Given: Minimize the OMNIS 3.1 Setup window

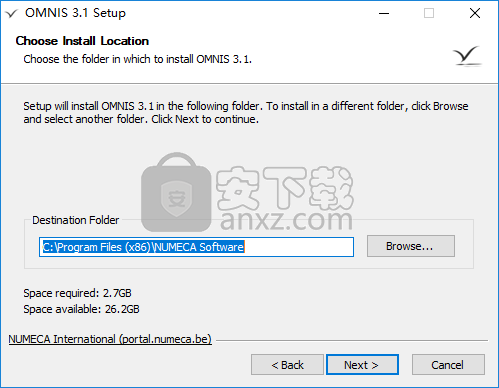Looking at the screenshot, I should pos(384,13).
